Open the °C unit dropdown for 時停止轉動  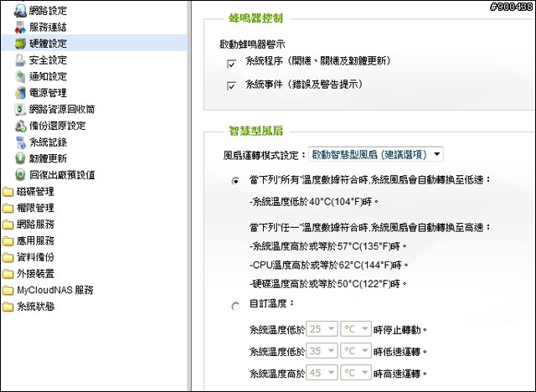click(x=356, y=329)
